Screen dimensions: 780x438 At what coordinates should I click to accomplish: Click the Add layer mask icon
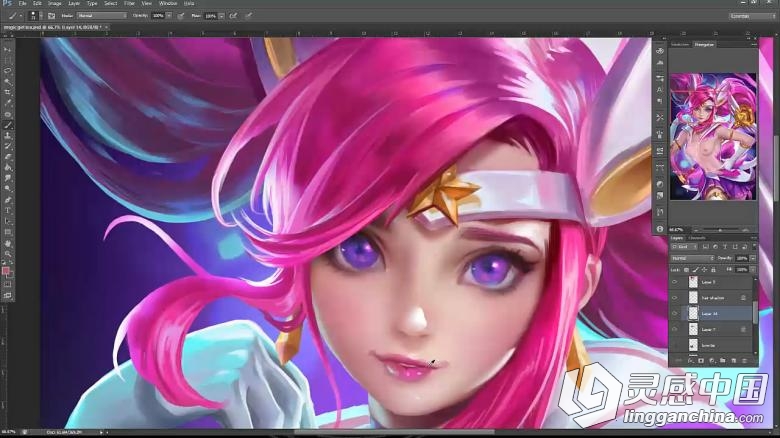[701, 360]
